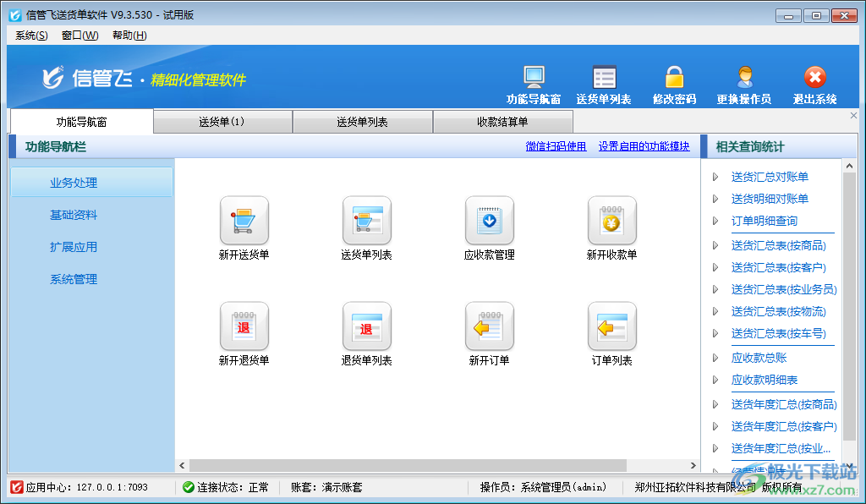866x504 pixels.
Task: Expand the arrow beside 送货汇总表(按客户)
Action: click(715, 267)
